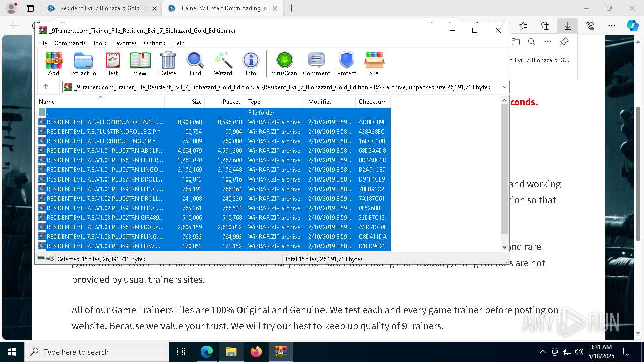This screenshot has height=362, width=644.
Task: Open the Options menu
Action: (154, 43)
